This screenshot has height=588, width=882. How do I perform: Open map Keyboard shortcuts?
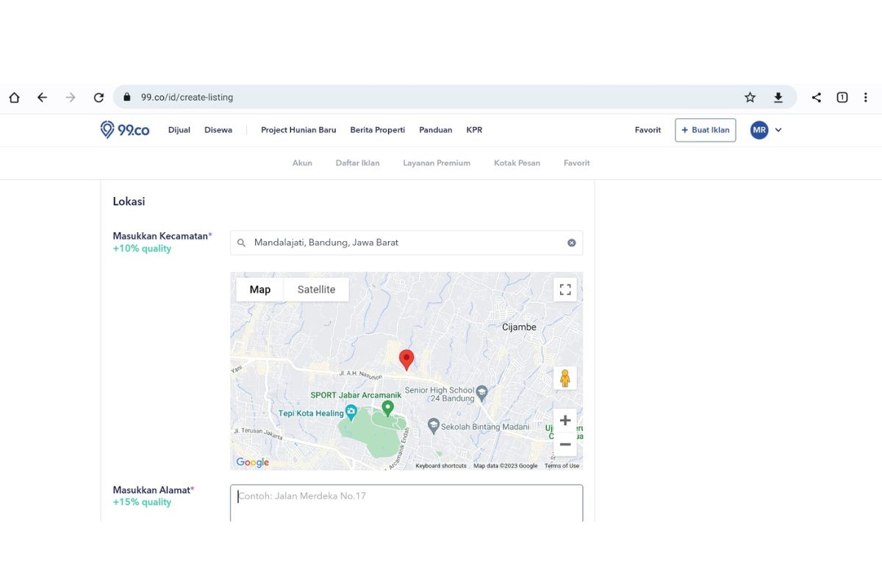click(x=441, y=466)
